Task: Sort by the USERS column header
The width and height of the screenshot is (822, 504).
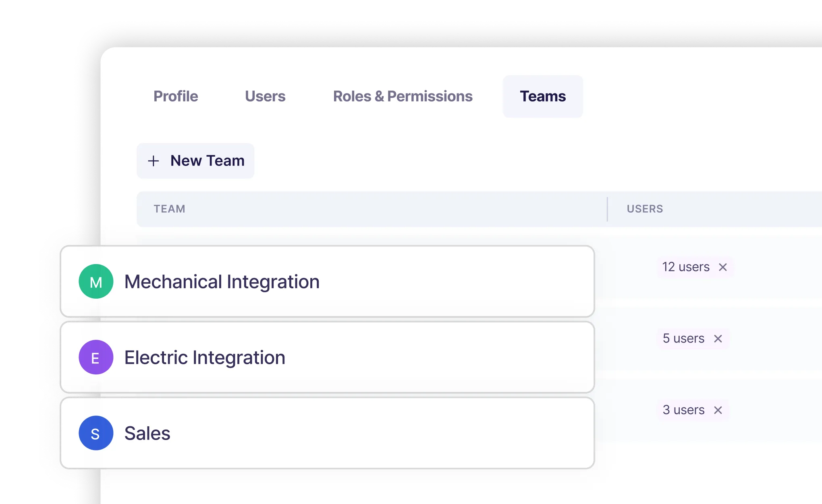Action: pyautogui.click(x=645, y=209)
